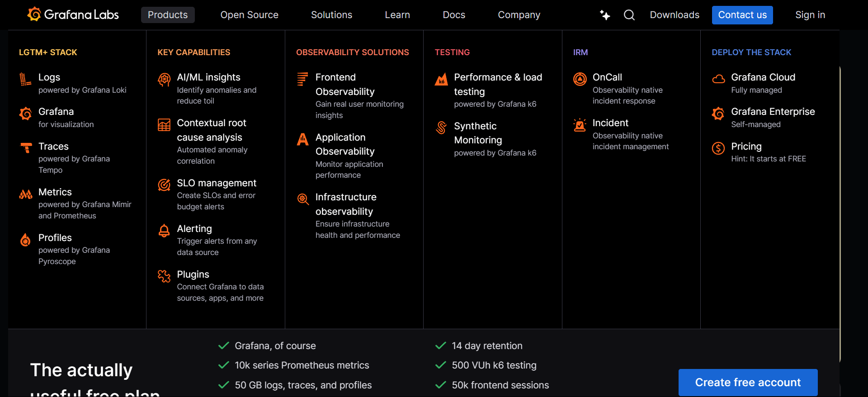
Task: Open the Learn menu
Action: coord(397,15)
